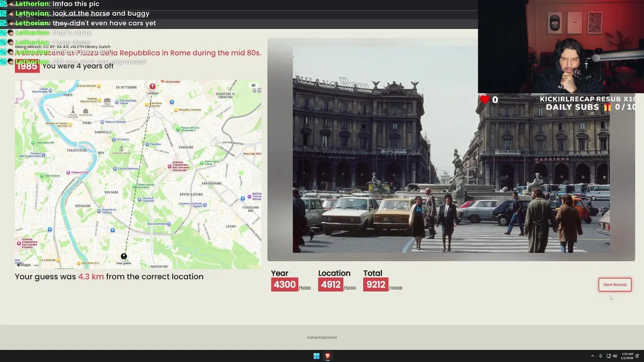Viewport: 644px width, 362px height.
Task: Click the Carrefour Express marker
Action: [147, 105]
